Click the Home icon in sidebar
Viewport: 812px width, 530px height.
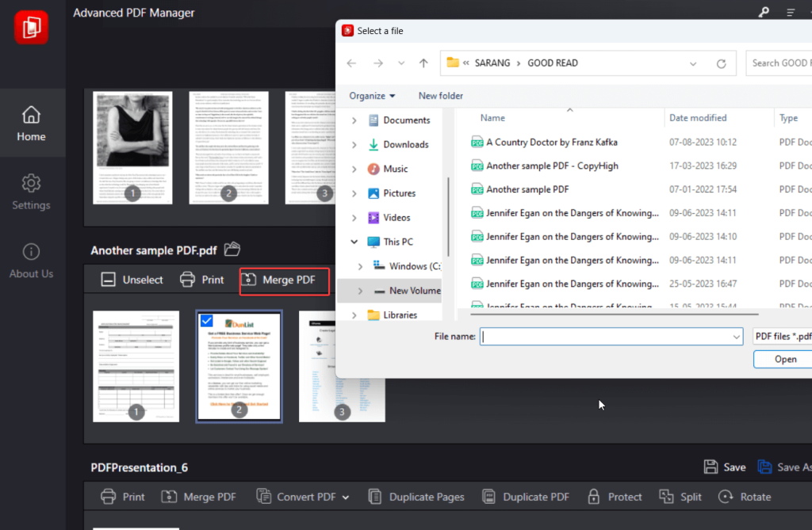click(31, 116)
